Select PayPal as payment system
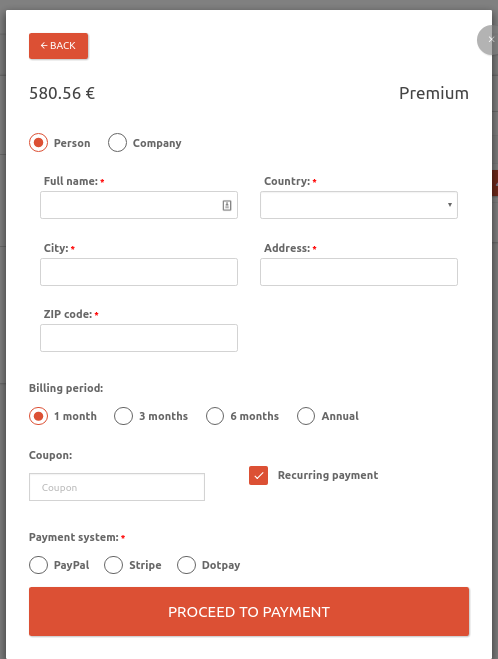The width and height of the screenshot is (498, 659). click(x=38, y=565)
